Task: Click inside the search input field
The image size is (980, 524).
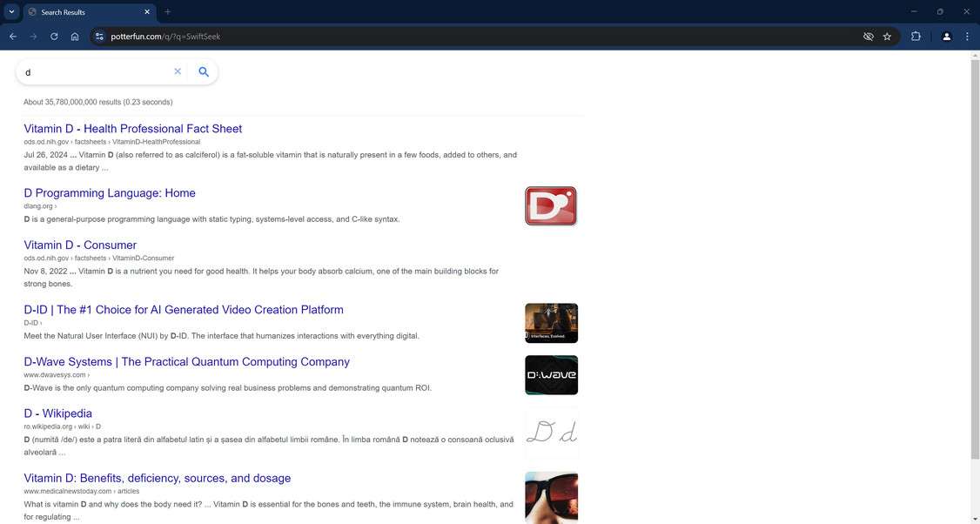Action: click(96, 72)
